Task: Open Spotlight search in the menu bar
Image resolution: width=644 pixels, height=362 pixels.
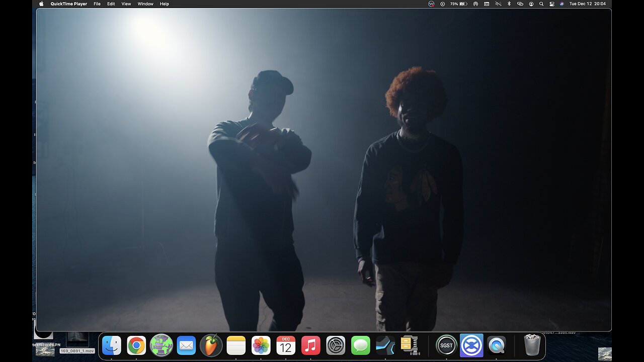Action: tap(541, 4)
